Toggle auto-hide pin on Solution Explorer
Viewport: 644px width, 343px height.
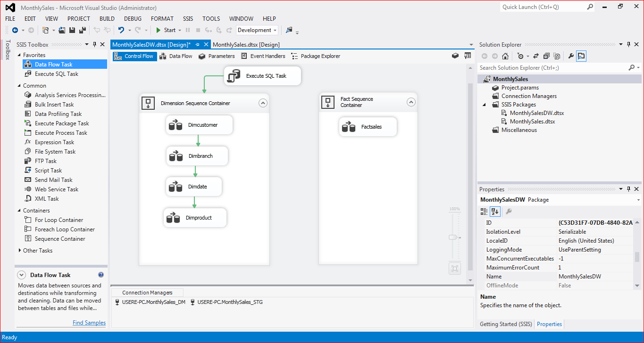click(x=628, y=44)
